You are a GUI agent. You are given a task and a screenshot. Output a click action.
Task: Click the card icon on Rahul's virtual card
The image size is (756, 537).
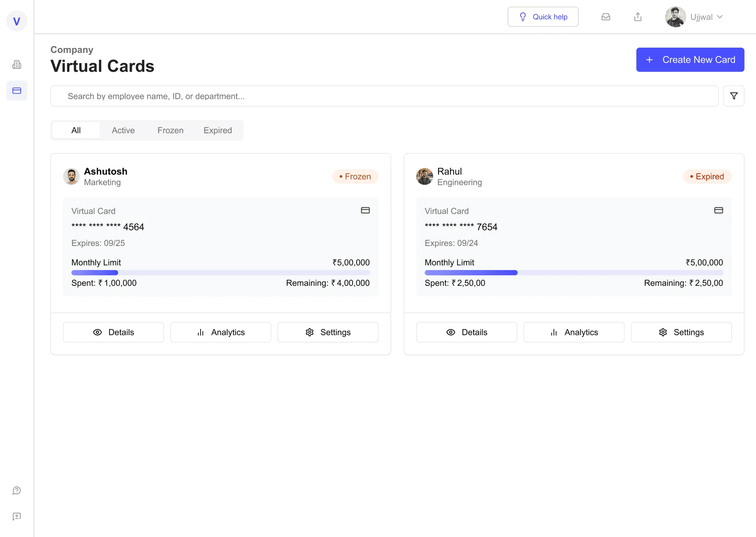coord(719,210)
